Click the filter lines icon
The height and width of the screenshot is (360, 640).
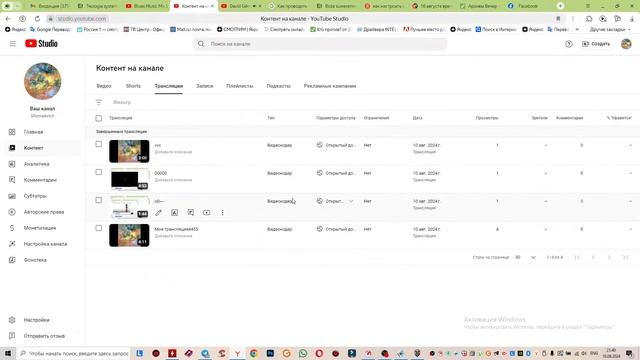pyautogui.click(x=99, y=102)
